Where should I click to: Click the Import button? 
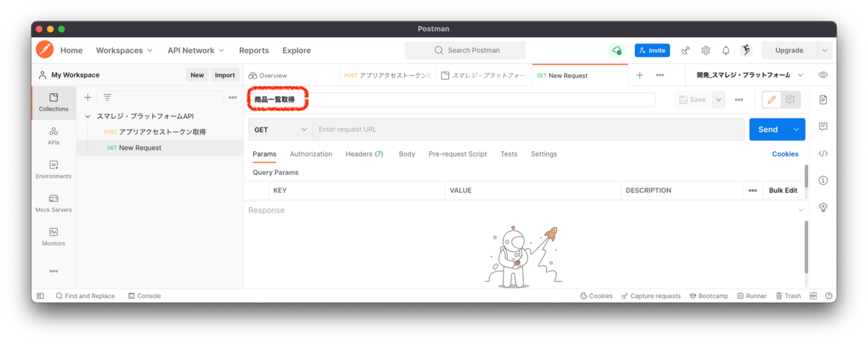[225, 75]
